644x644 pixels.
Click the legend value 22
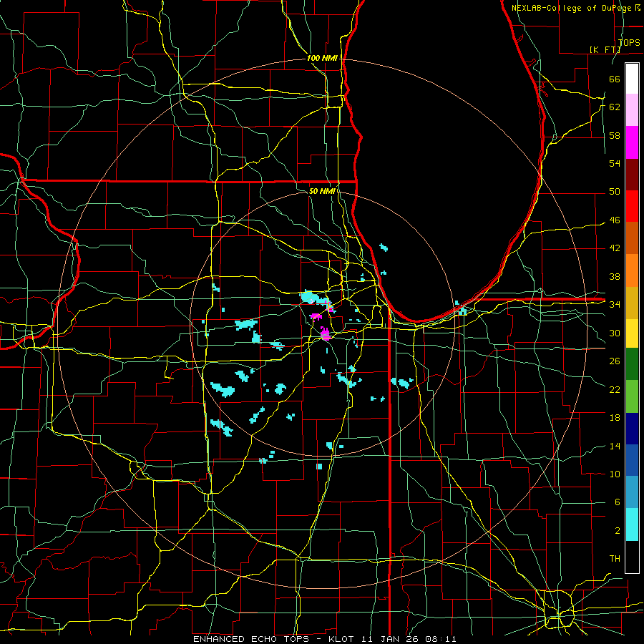(615, 389)
